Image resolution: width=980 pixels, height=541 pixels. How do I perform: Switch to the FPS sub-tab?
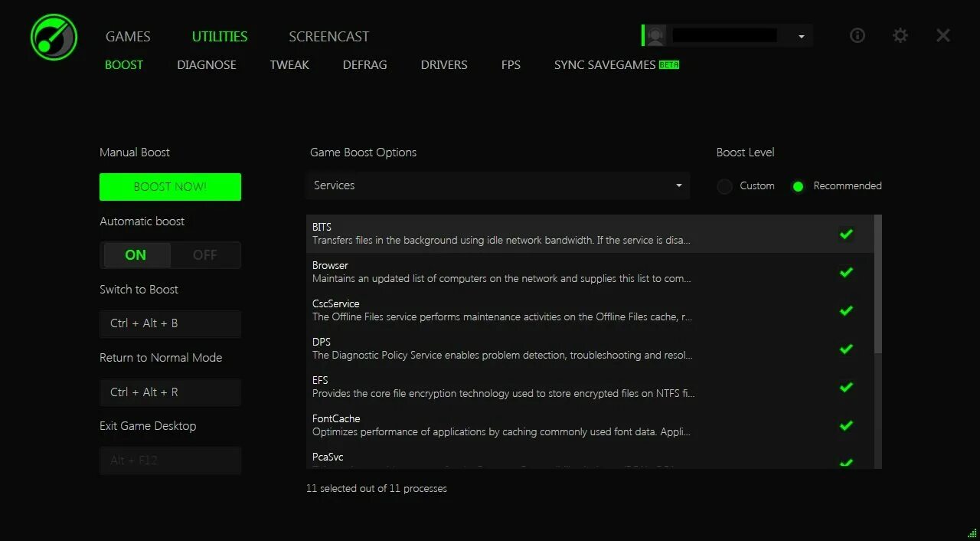[511, 65]
